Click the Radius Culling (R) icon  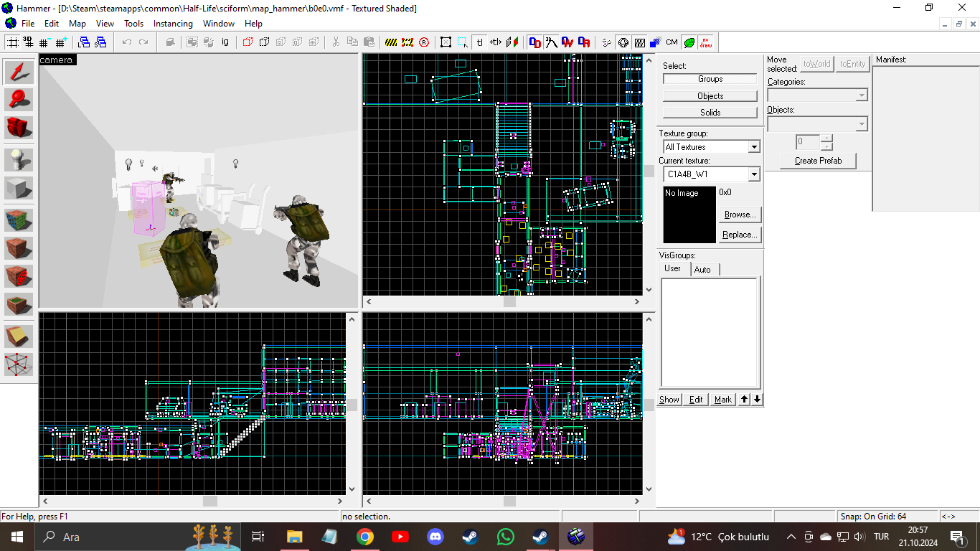(x=424, y=42)
